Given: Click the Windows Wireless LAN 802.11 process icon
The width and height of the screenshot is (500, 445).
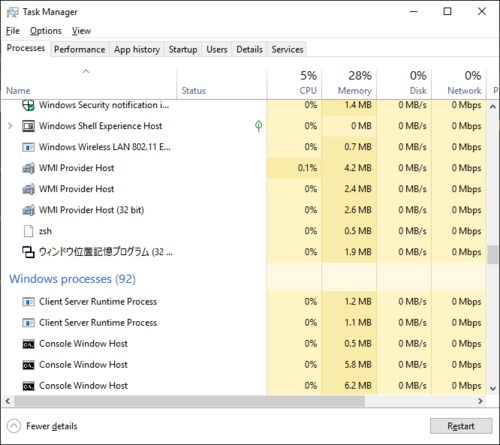Looking at the screenshot, I should click(x=28, y=147).
